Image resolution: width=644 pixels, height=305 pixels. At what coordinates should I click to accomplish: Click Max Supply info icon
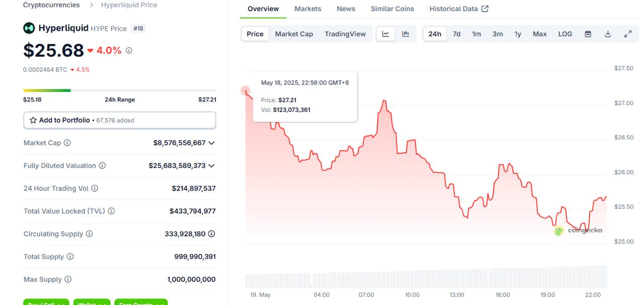(68, 279)
